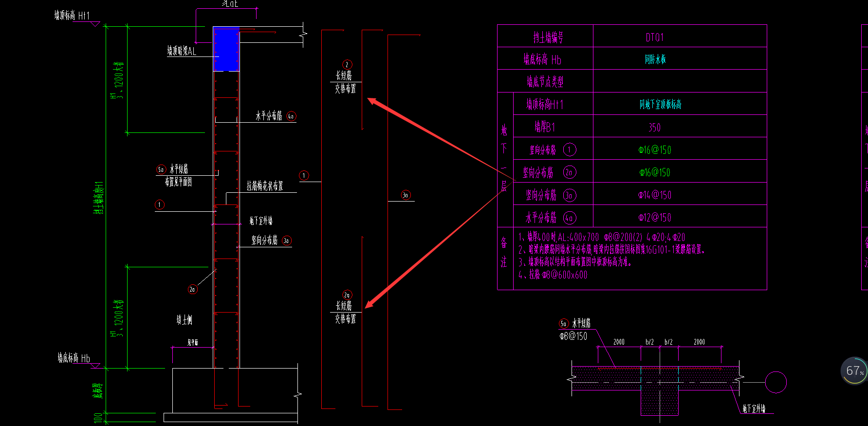
Task: Click the table cell value 'DTQ1'
Action: click(x=655, y=37)
